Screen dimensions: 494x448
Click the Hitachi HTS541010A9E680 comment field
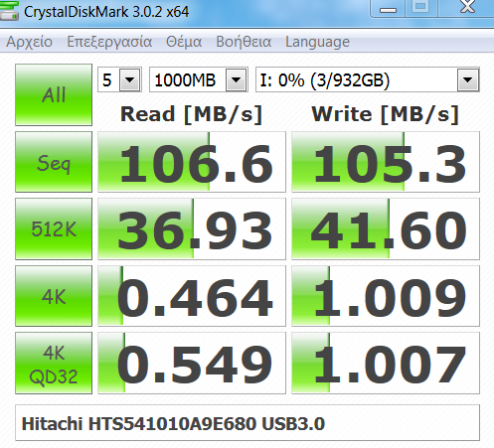247,423
